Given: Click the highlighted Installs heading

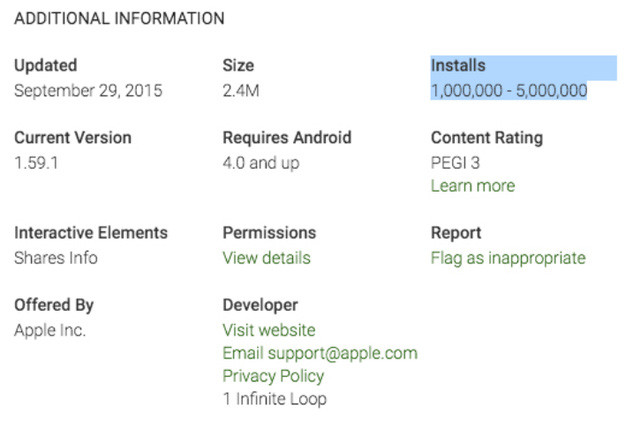Looking at the screenshot, I should (458, 66).
